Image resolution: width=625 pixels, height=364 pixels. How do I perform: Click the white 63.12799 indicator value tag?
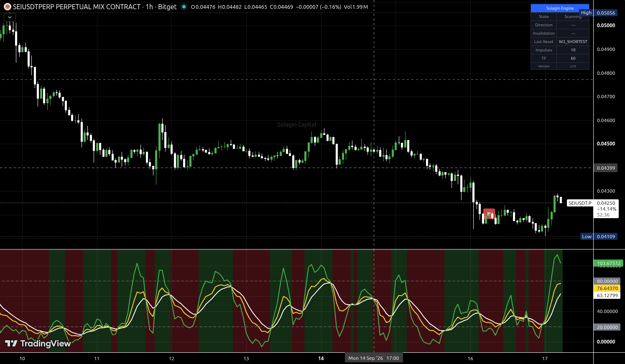click(607, 295)
